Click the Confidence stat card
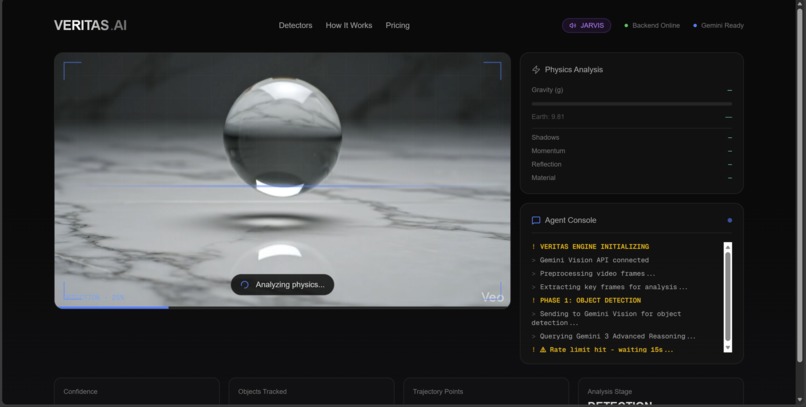This screenshot has width=806, height=407. tap(137, 392)
